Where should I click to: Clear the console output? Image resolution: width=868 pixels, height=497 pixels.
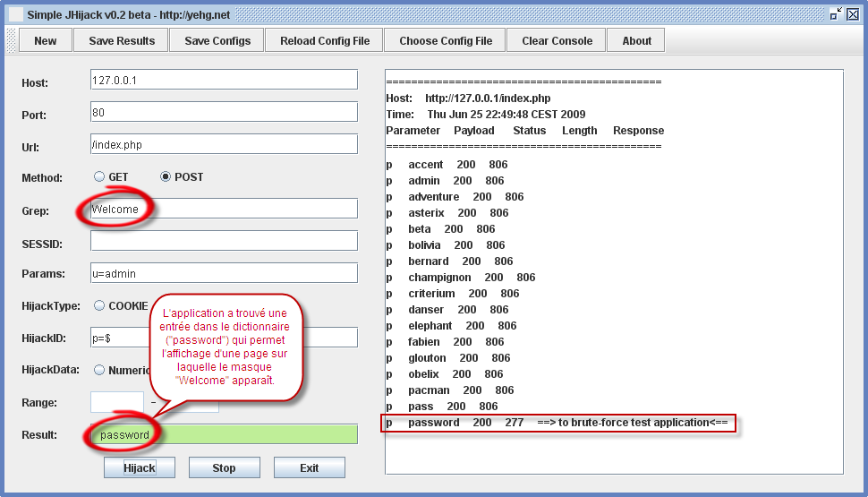557,40
